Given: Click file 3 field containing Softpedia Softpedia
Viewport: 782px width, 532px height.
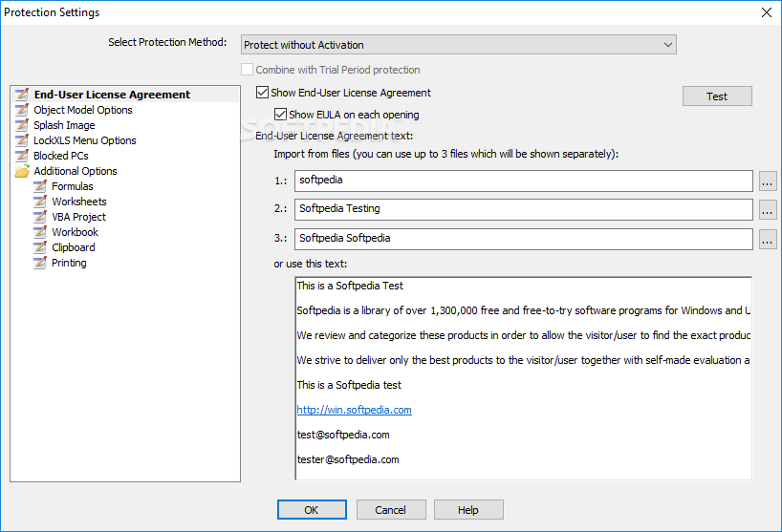Looking at the screenshot, I should coord(524,239).
